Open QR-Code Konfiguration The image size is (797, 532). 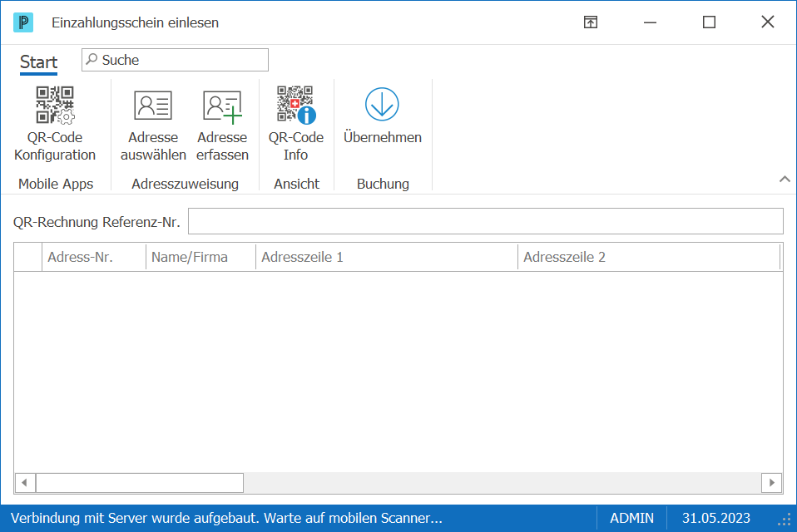click(55, 124)
